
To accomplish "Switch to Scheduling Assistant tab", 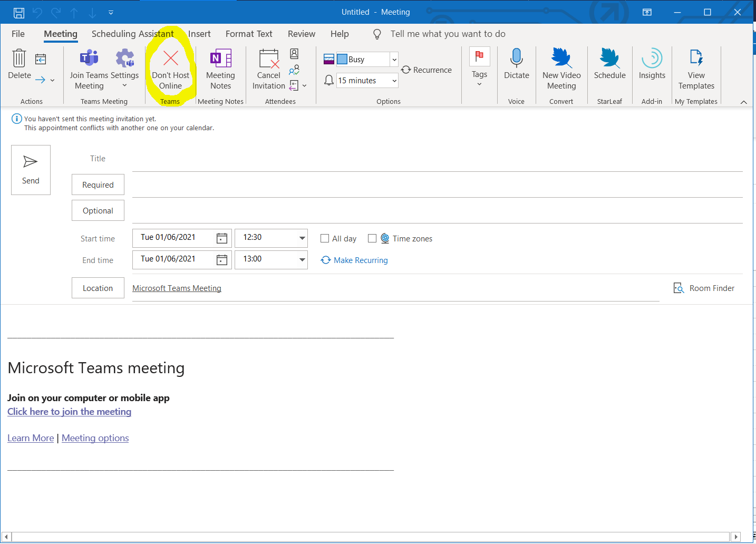I will [132, 34].
